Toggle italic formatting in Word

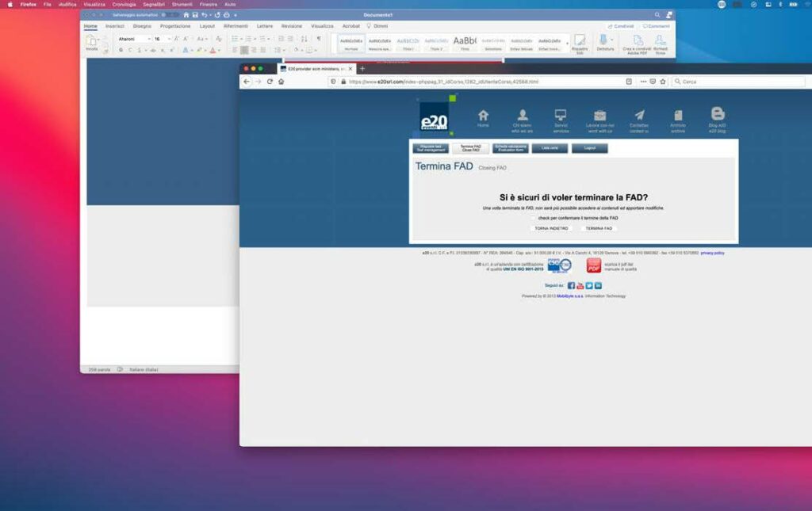click(130, 50)
